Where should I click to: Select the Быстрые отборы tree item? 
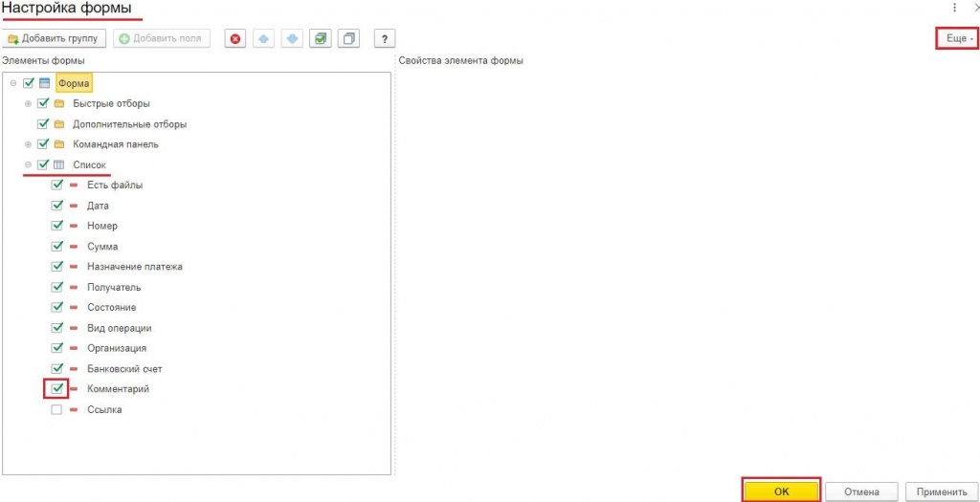click(x=111, y=103)
